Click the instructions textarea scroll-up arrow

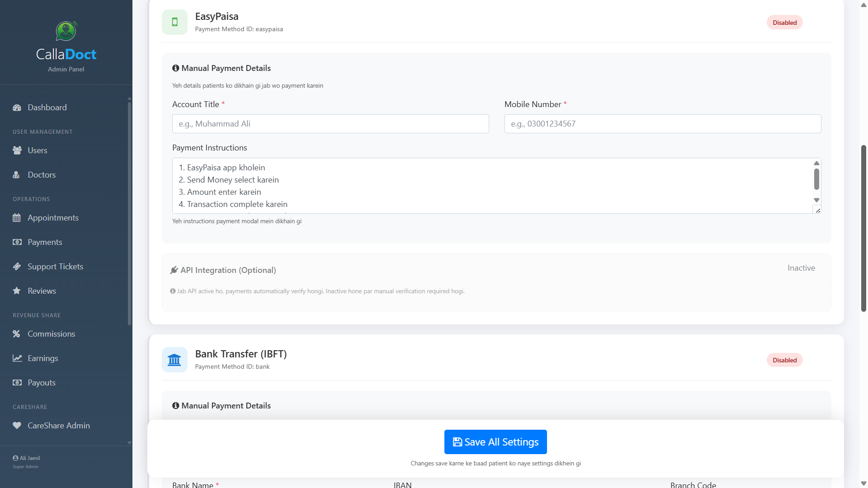(816, 163)
